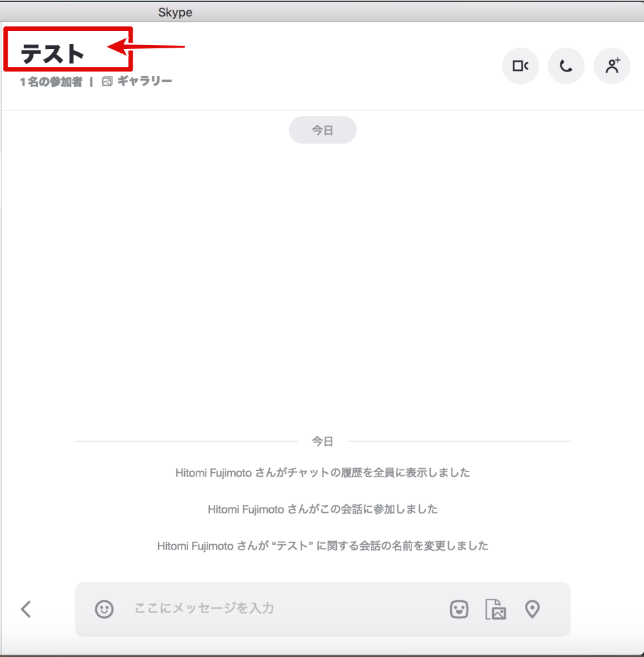644x657 pixels.
Task: Open the ギャラリー link
Action: [x=144, y=81]
